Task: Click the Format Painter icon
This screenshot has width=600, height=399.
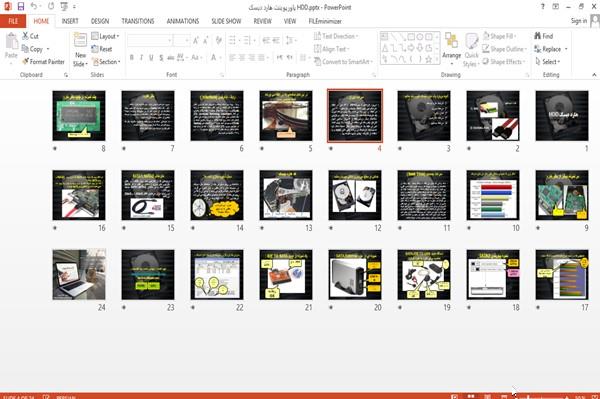Action: tap(26, 61)
